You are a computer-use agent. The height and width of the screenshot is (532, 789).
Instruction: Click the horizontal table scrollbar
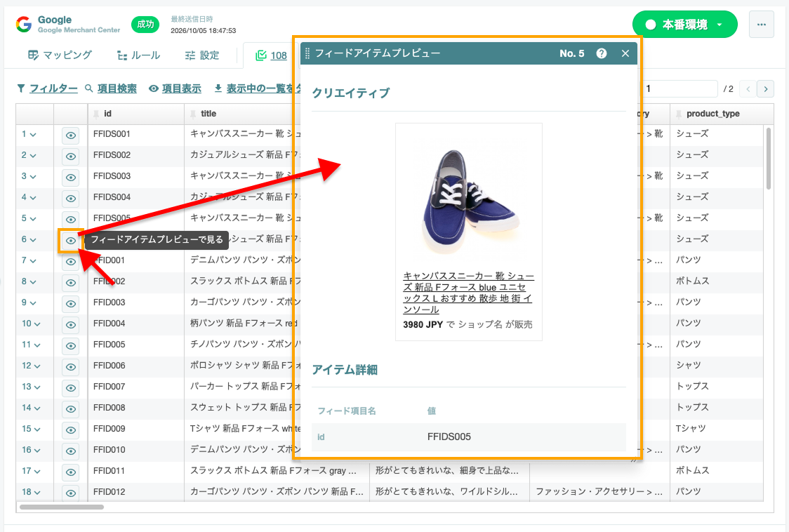click(61, 507)
